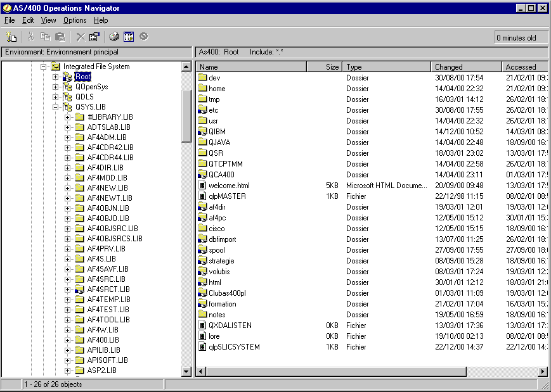This screenshot has width=551, height=392.
Task: Click the cisco folder icon
Action: [x=202, y=228]
